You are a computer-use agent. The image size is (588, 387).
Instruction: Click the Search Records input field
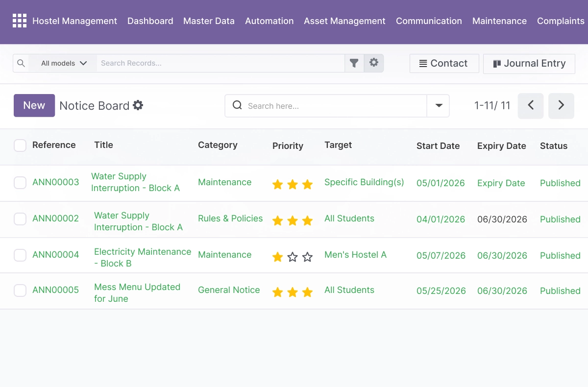[x=220, y=63]
